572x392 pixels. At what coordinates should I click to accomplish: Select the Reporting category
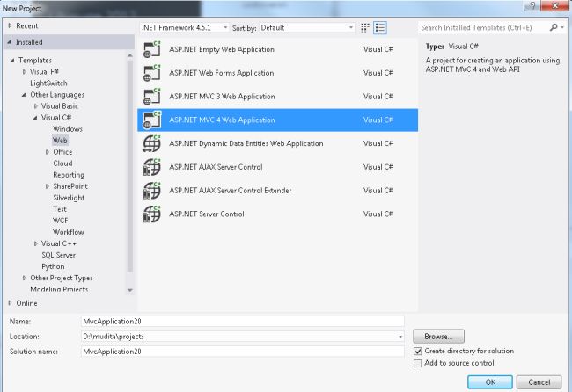[69, 175]
